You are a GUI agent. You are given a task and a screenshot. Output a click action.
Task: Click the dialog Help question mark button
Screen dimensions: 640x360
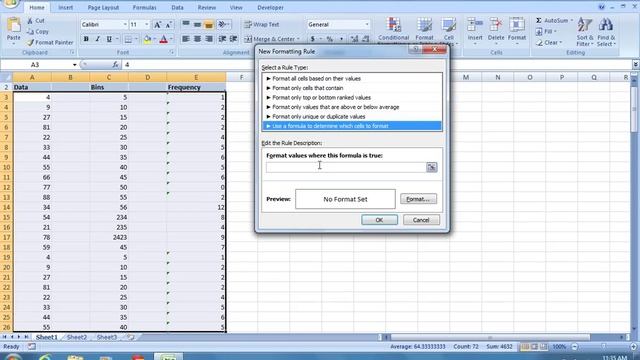coord(415,49)
